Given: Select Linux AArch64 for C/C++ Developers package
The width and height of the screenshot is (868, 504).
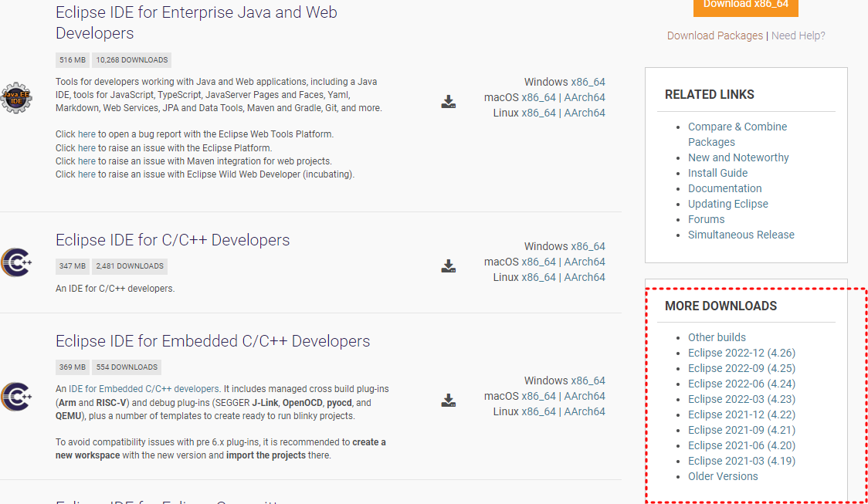Looking at the screenshot, I should click(585, 277).
